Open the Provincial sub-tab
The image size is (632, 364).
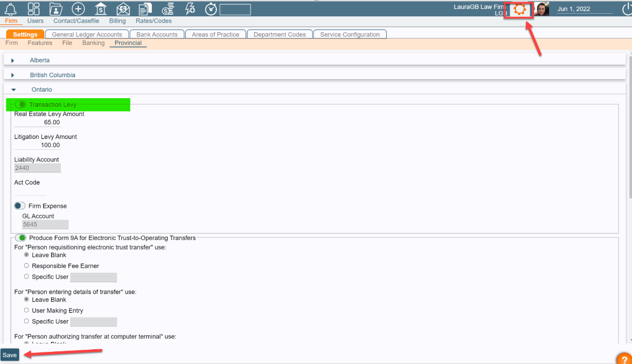[128, 43]
